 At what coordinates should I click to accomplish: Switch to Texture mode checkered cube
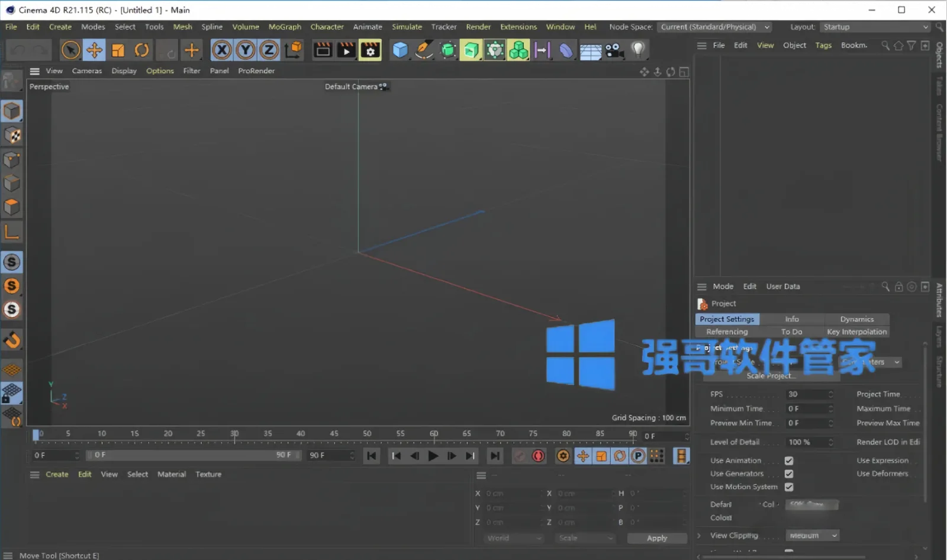(x=12, y=136)
